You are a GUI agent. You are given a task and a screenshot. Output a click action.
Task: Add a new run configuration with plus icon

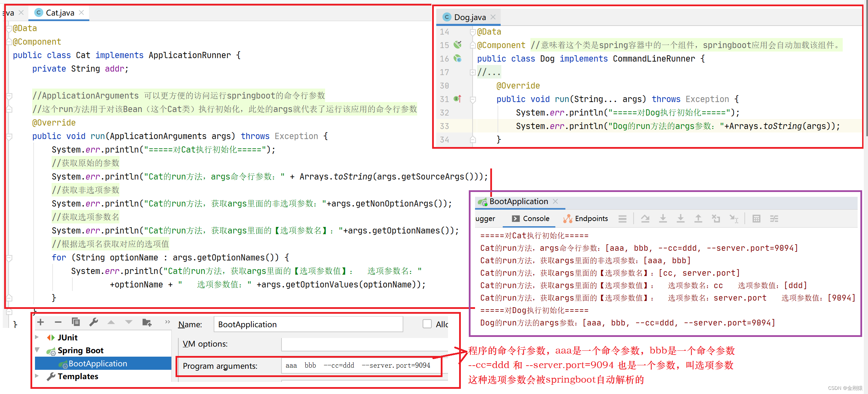[x=41, y=322]
